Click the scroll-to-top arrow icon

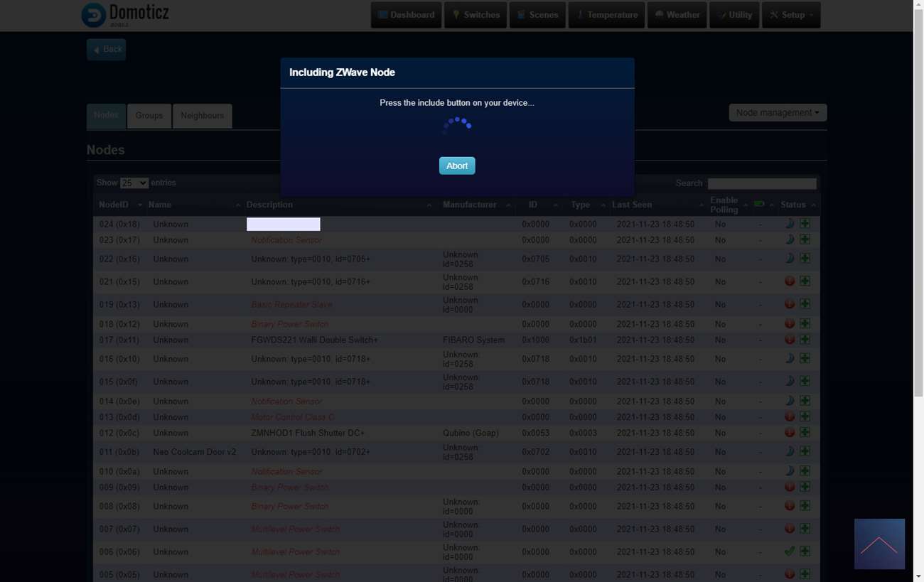tap(879, 544)
